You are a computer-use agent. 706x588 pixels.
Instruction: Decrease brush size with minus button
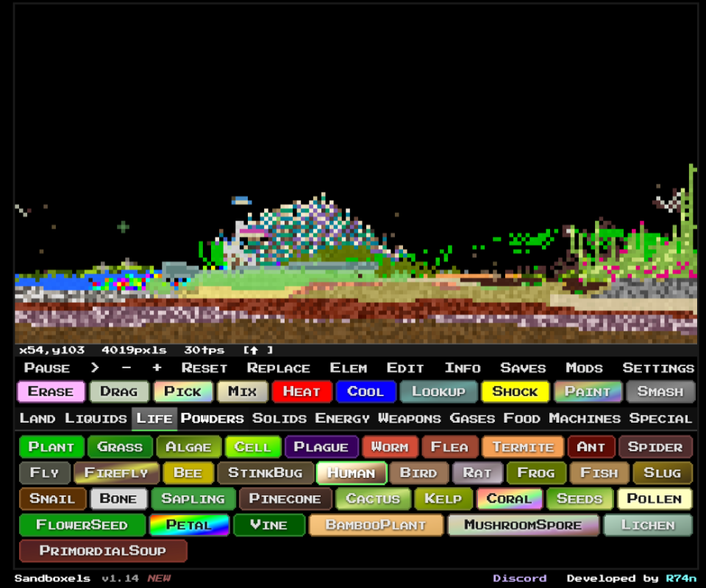click(126, 368)
